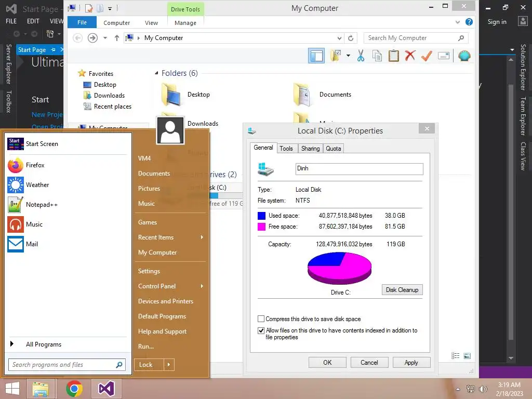This screenshot has height=399, width=532.
Task: Click Apply in Local Disk Properties
Action: point(411,362)
